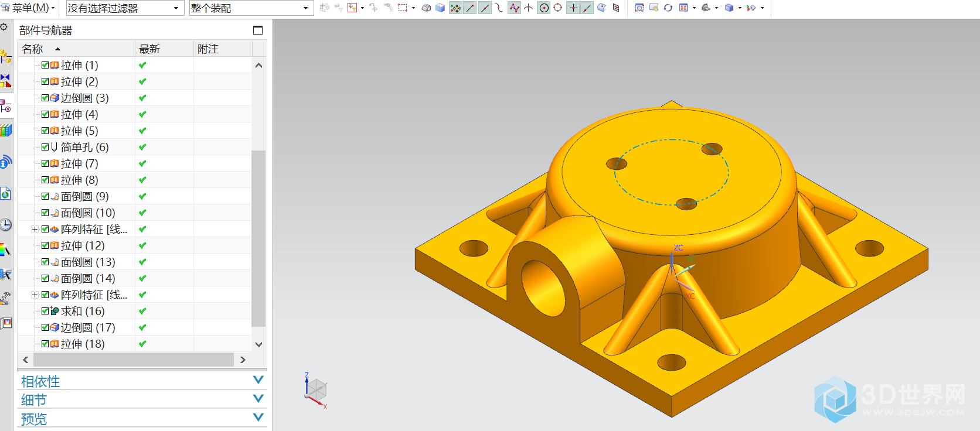980x431 pixels.
Task: Enable the snap-to-end-point icon
Action: coord(470,8)
